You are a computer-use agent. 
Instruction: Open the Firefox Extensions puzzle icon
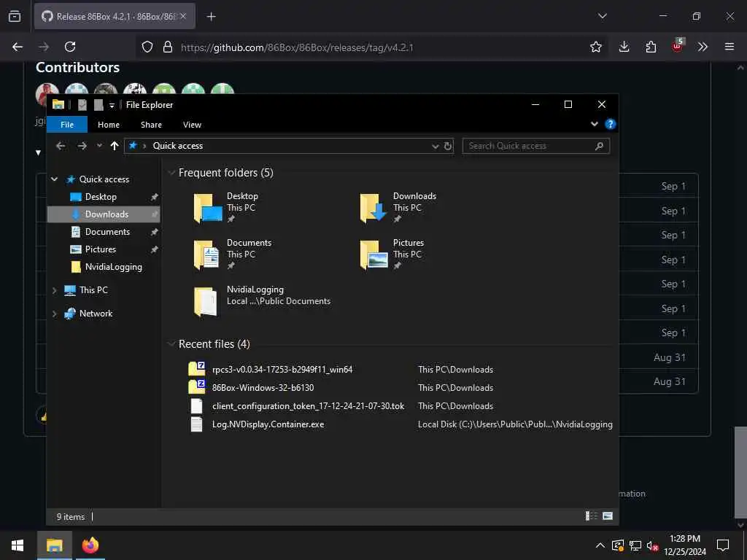pyautogui.click(x=651, y=47)
